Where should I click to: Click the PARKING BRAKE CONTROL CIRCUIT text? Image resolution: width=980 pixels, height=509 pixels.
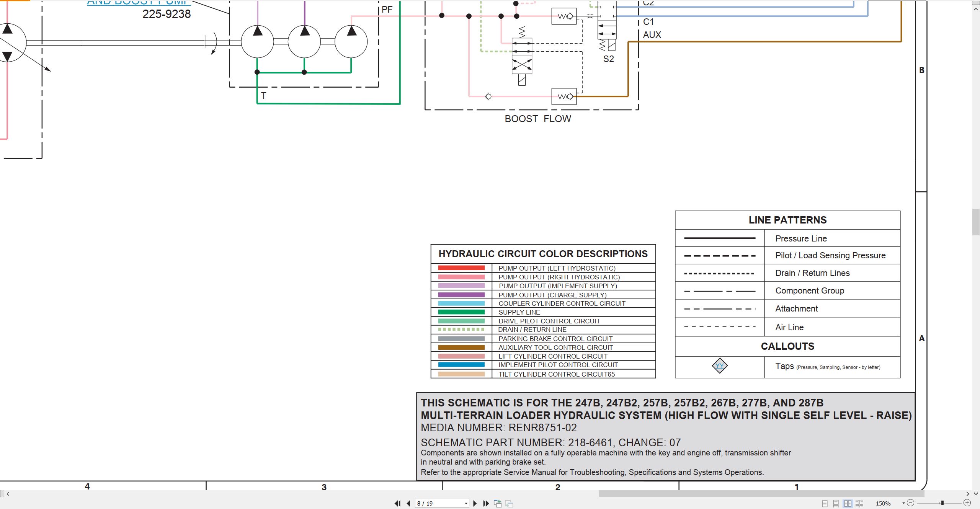[x=555, y=339]
